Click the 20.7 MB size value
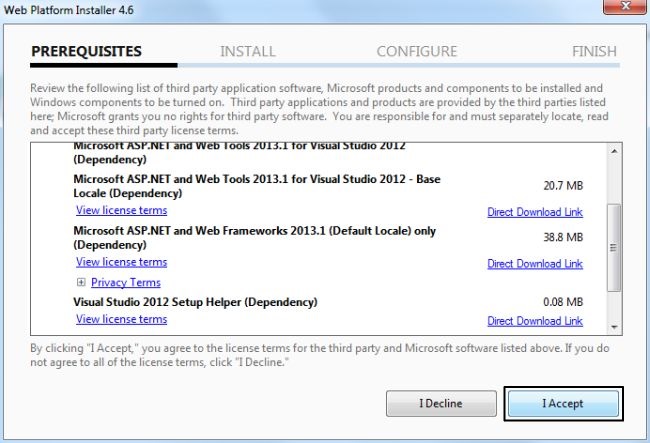The height and width of the screenshot is (443, 650). pyautogui.click(x=563, y=186)
